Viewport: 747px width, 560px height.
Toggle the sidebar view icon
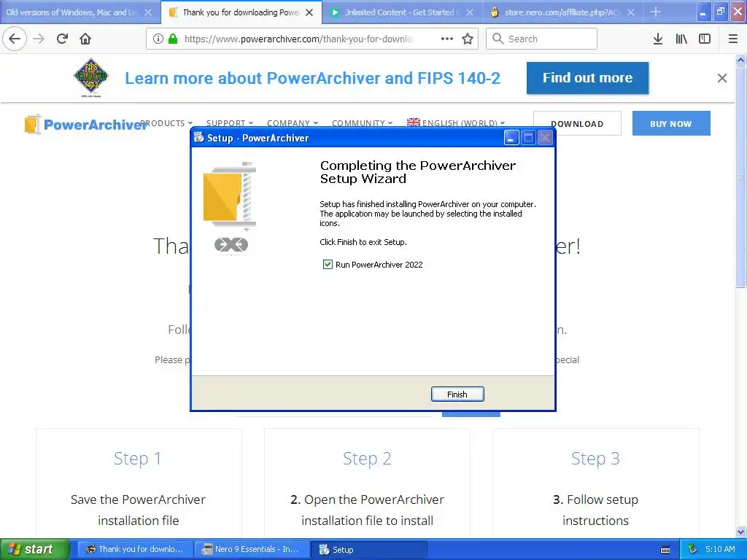tap(705, 39)
